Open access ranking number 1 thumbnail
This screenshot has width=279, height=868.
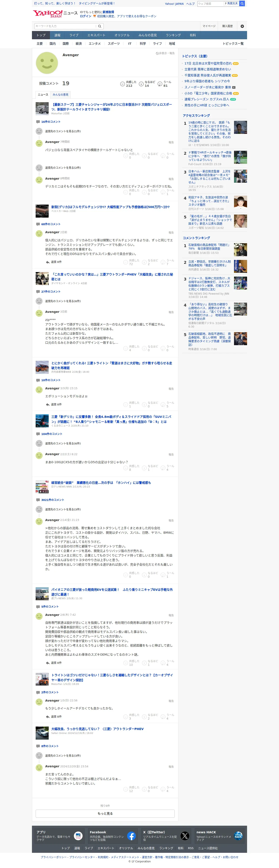tap(240, 127)
